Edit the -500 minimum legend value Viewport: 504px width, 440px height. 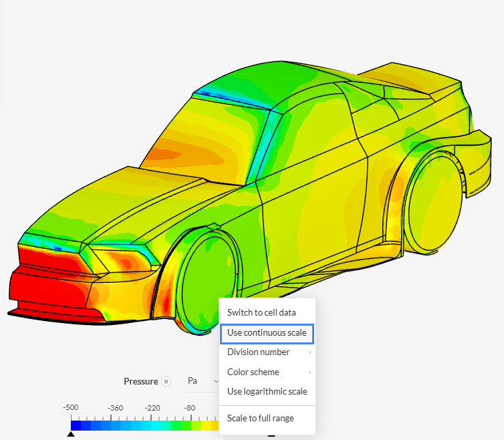(71, 407)
